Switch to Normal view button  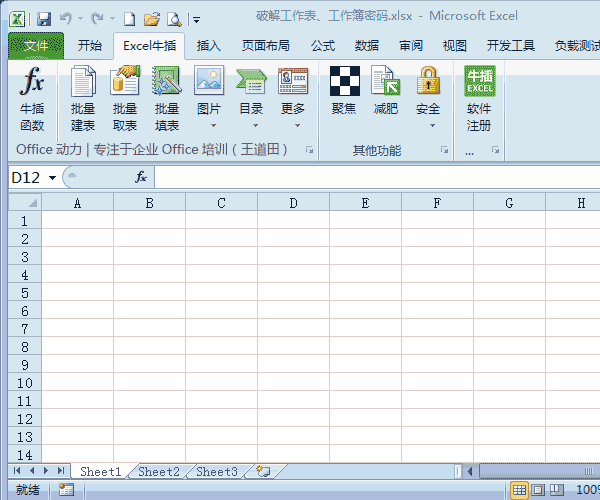[x=519, y=490]
